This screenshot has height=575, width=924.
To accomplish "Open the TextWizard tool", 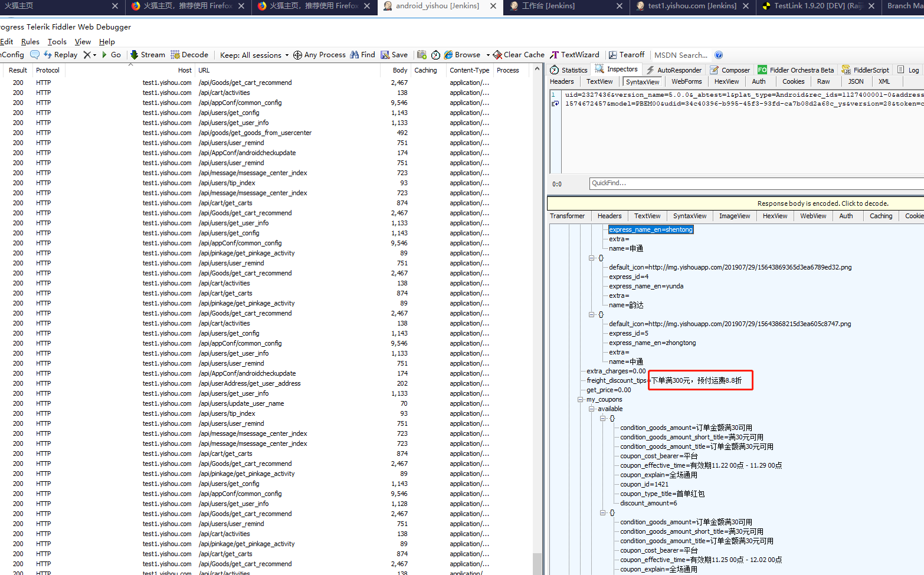I will point(575,54).
